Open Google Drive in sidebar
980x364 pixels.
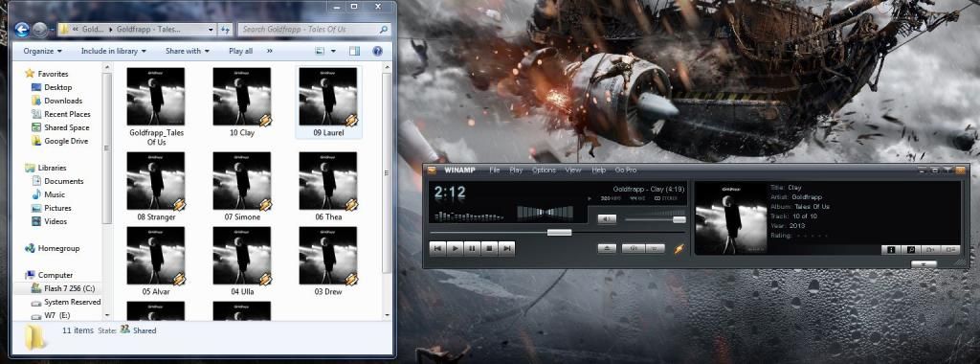coord(59,141)
